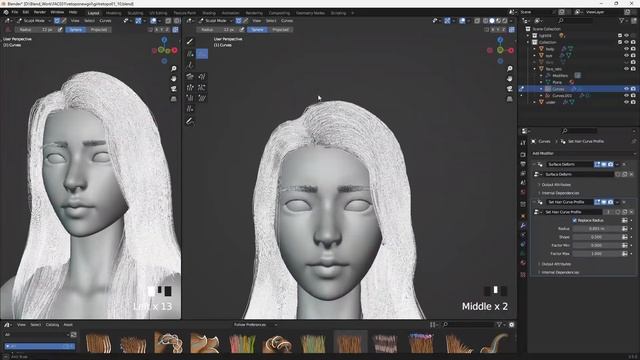This screenshot has height=360, width=640.
Task: Toggle Y mirror in right viewport header
Action: pyautogui.click(x=499, y=29)
